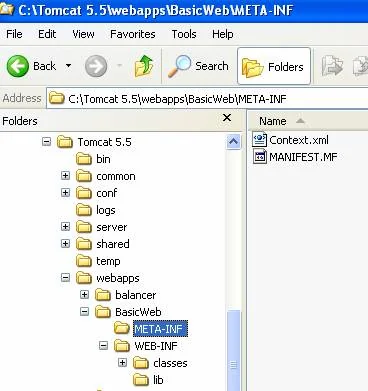Open the Back history dropdown arrow
This screenshot has width=368, height=391.
pyautogui.click(x=68, y=66)
